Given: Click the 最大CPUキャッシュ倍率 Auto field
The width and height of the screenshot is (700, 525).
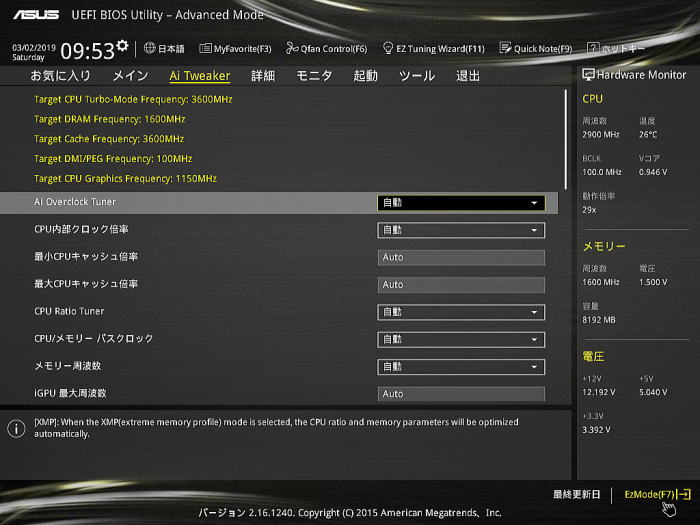Looking at the screenshot, I should click(461, 284).
